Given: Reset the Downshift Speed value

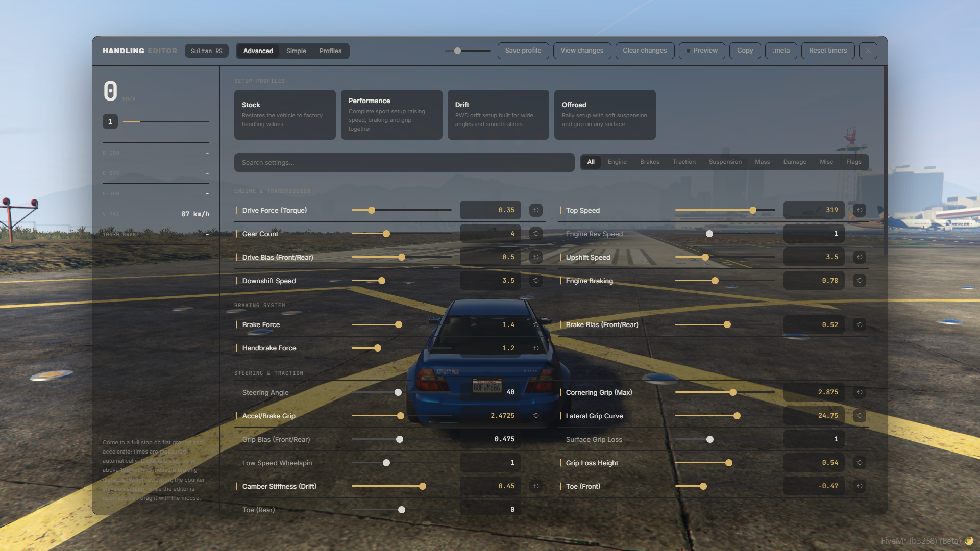Looking at the screenshot, I should [x=536, y=280].
